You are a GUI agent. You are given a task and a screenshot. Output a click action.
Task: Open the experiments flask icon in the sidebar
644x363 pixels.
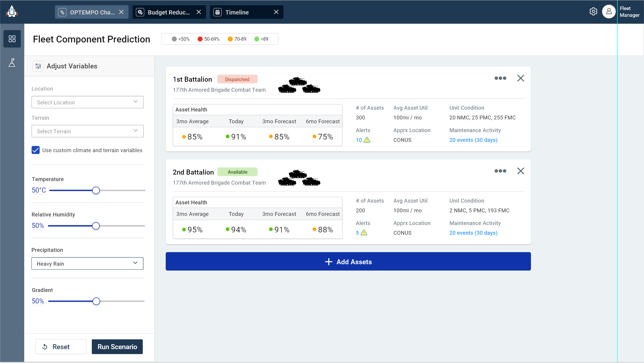tap(12, 63)
